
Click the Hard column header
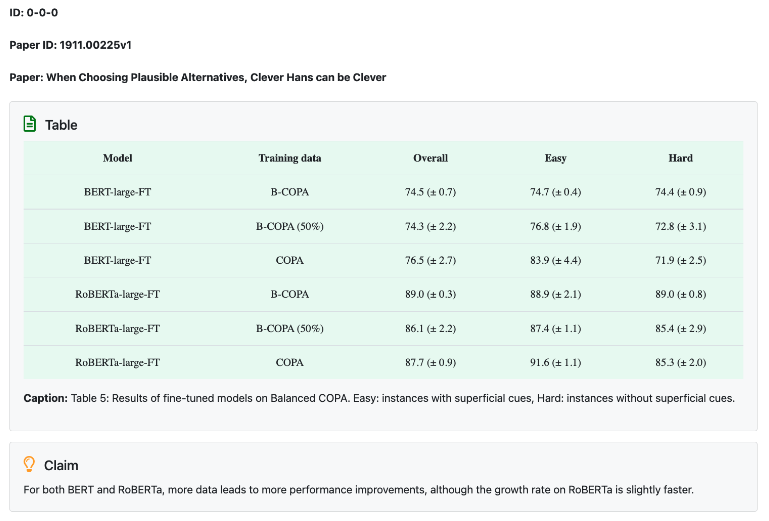coord(680,158)
